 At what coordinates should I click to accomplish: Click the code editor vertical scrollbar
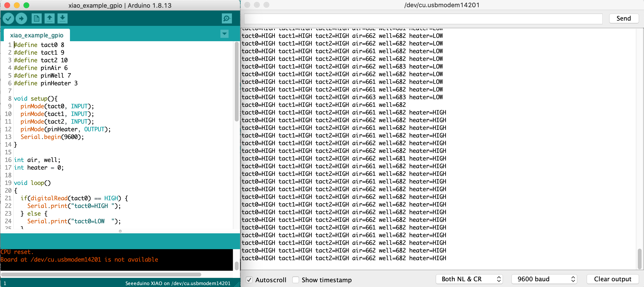tap(236, 81)
